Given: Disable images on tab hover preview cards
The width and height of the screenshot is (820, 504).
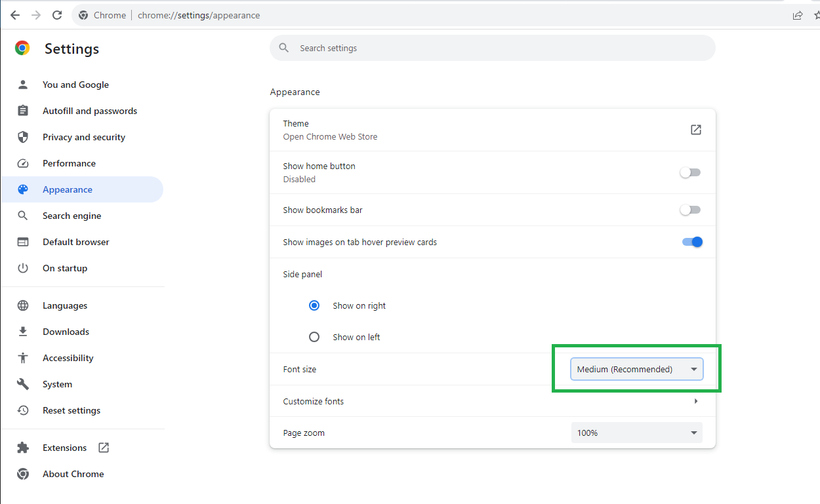Looking at the screenshot, I should pos(692,241).
